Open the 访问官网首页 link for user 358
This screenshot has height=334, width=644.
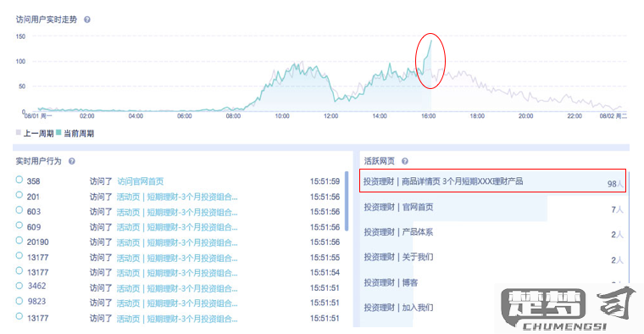tap(141, 181)
